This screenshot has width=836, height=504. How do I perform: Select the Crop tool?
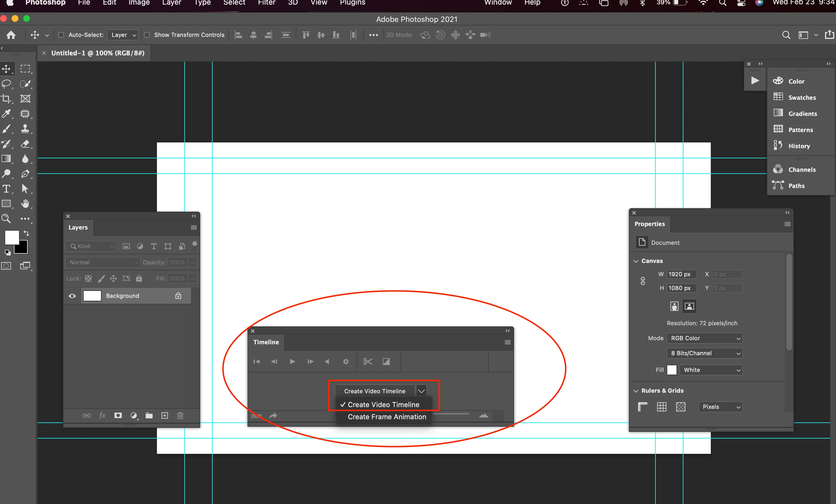pos(6,99)
